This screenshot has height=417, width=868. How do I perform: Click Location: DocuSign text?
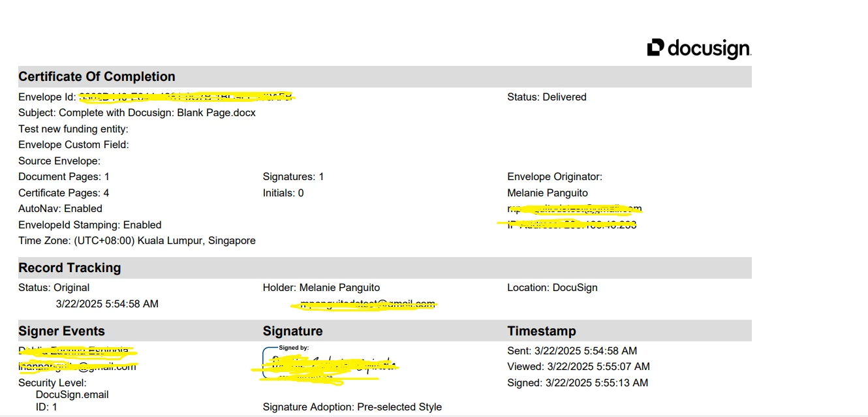click(x=552, y=287)
